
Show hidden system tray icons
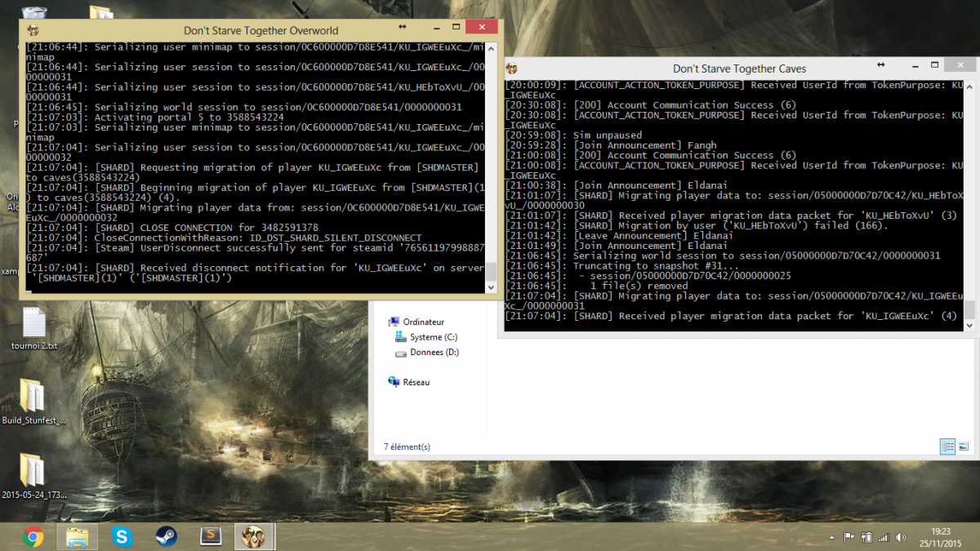coord(831,537)
